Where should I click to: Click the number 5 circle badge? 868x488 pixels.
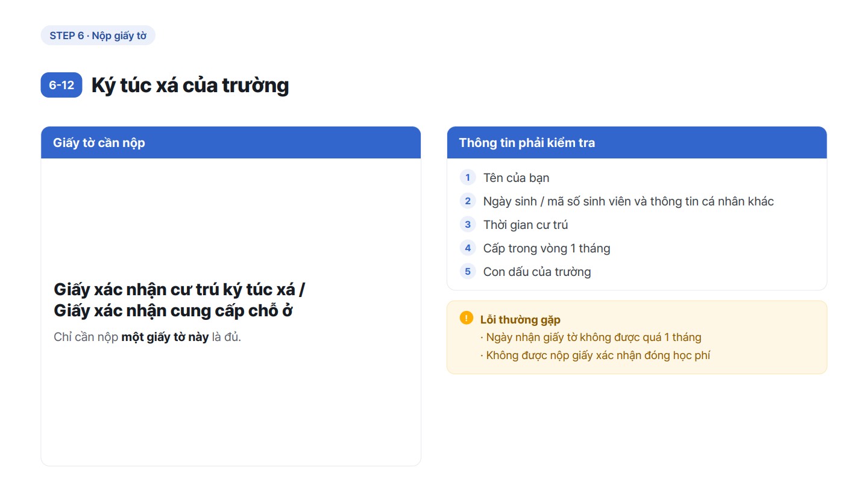click(x=468, y=272)
